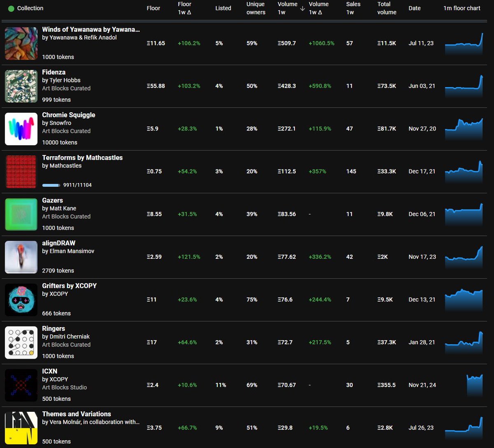
Task: Open Winds of Yawanawa collection title link
Action: 91,30
